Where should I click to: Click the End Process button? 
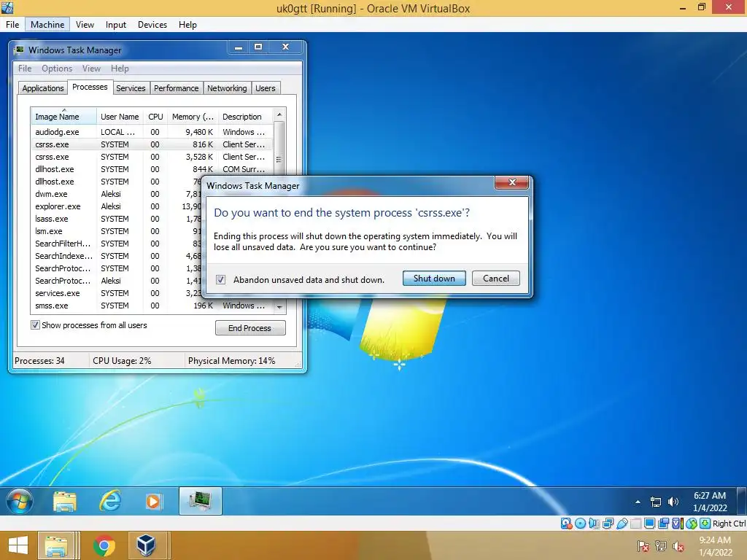(x=250, y=328)
